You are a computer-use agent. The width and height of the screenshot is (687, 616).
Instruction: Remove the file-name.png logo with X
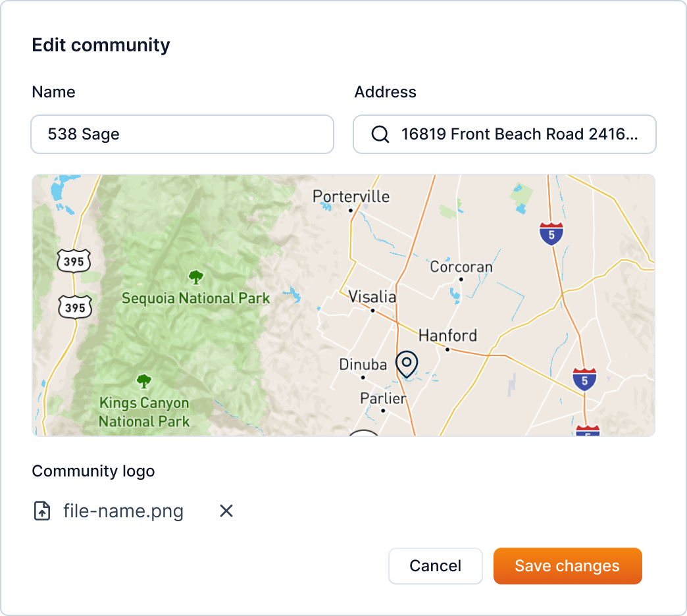point(226,511)
